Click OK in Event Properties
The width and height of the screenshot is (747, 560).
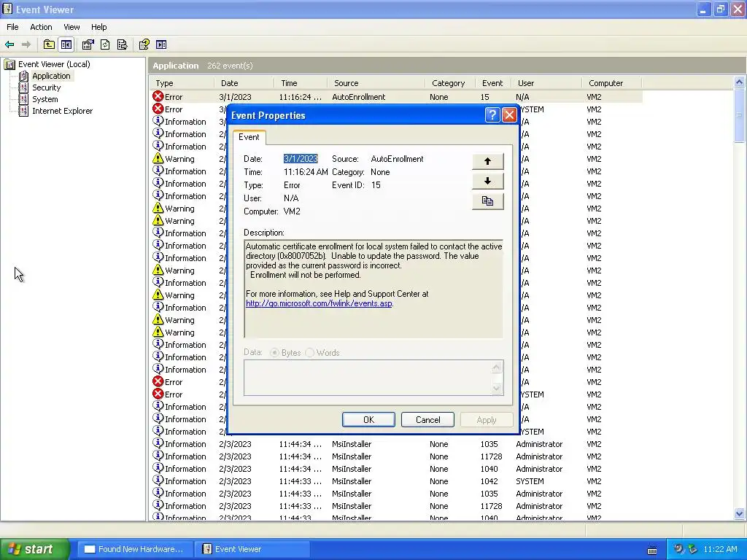coord(368,419)
